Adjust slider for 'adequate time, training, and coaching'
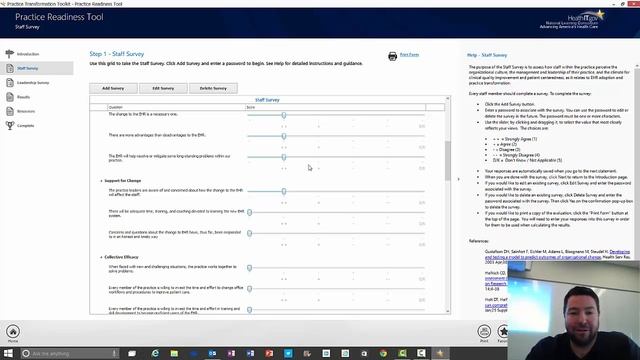The height and width of the screenshot is (360, 640). pos(249,212)
